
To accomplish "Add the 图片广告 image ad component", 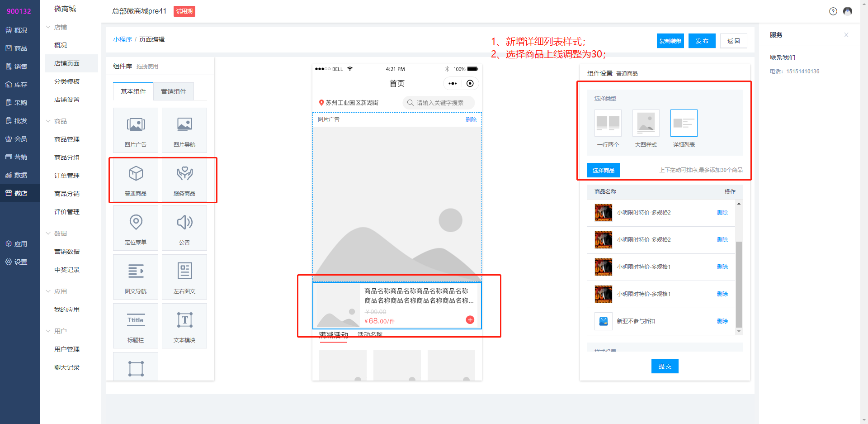I will point(136,130).
